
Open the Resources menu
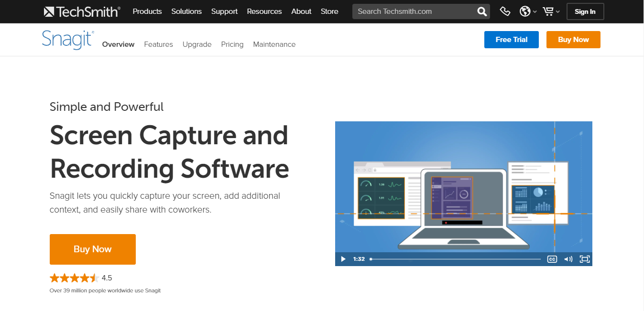pos(264,11)
